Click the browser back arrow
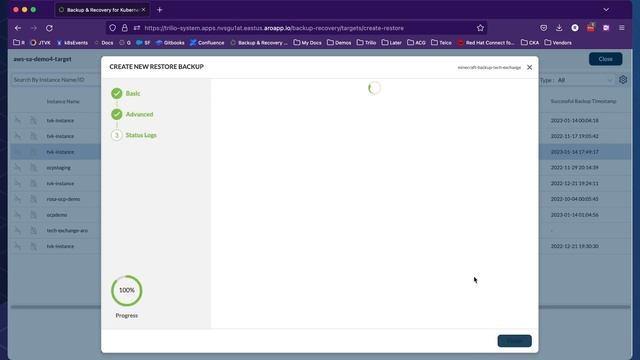Image resolution: width=640 pixels, height=360 pixels. 18,28
